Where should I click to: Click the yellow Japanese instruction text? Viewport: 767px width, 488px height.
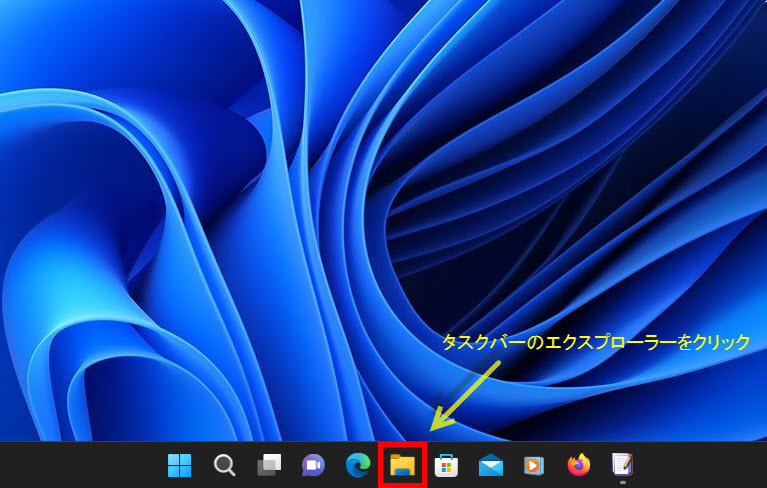(596, 342)
